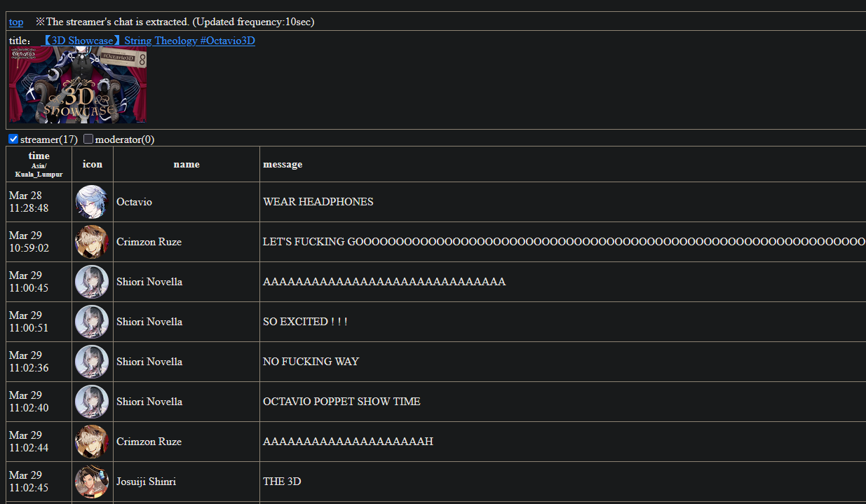
Task: Click Shiori Novella avatar at 11:02:40
Action: click(92, 402)
